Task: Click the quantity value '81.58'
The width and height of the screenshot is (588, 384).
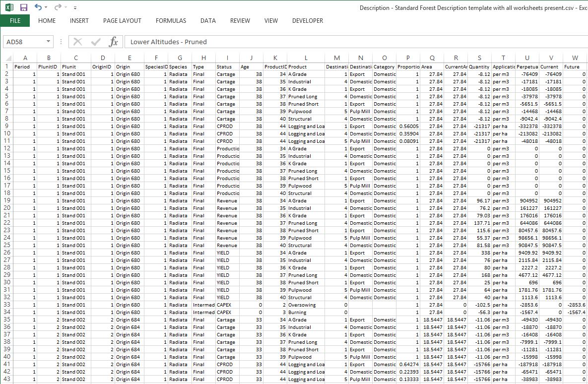Action: 479,245
